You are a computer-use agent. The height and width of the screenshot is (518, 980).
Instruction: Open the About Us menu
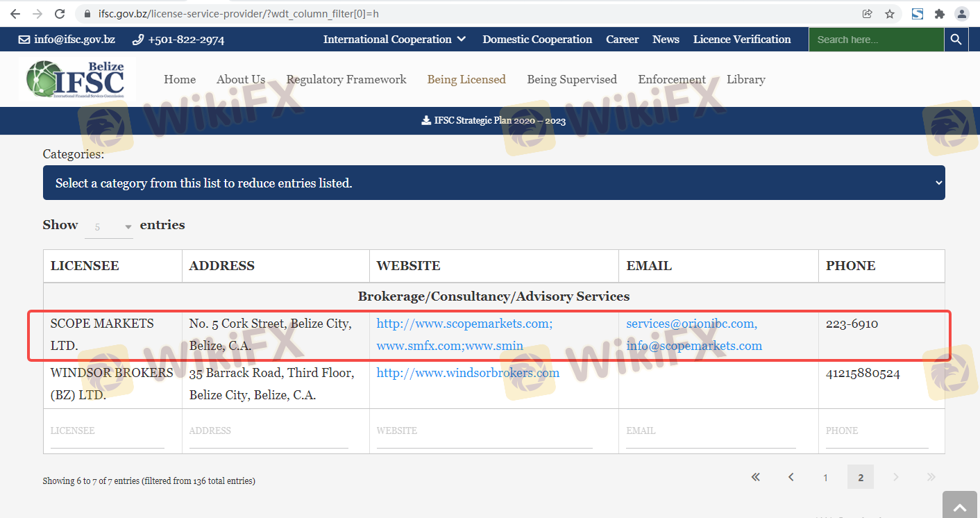tap(241, 80)
